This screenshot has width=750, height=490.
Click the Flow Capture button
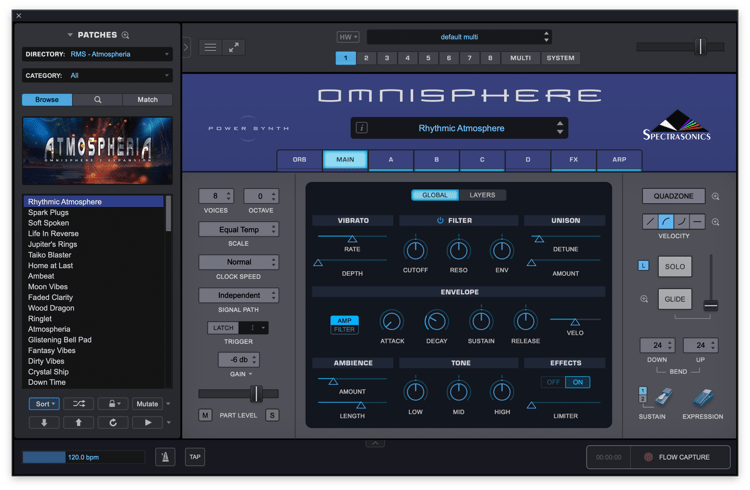point(680,457)
